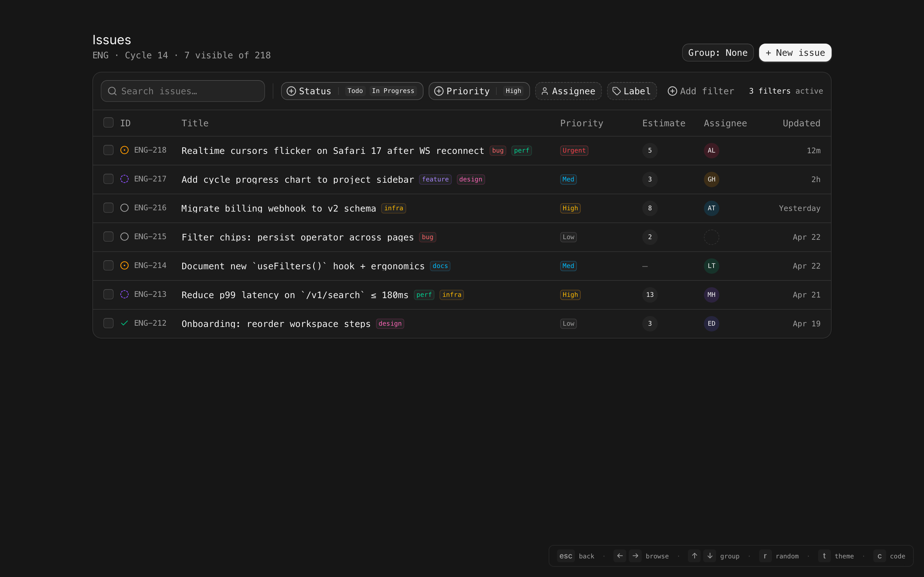Open the Group: None dropdown
Image resolution: width=924 pixels, height=577 pixels.
(x=717, y=53)
